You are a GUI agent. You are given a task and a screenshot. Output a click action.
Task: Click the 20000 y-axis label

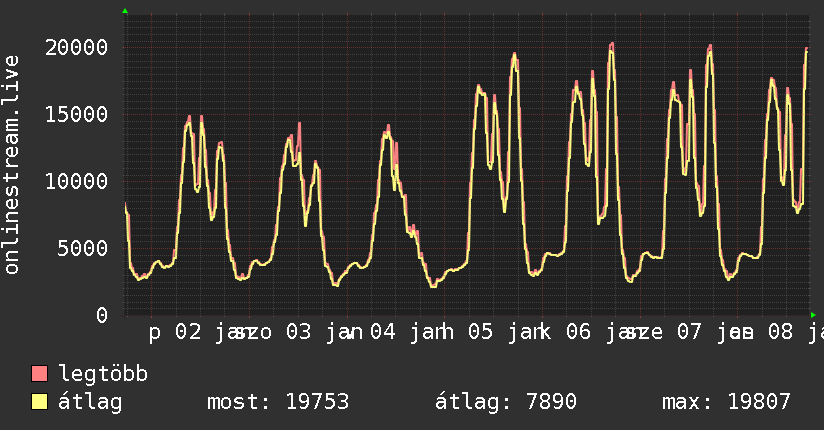click(76, 48)
